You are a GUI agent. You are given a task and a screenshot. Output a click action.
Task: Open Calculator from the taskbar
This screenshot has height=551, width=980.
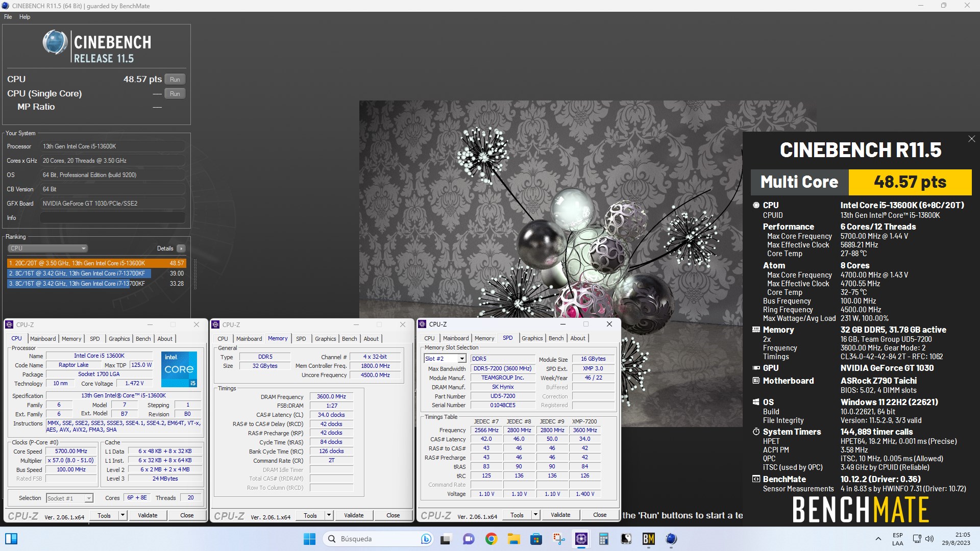tap(604, 539)
